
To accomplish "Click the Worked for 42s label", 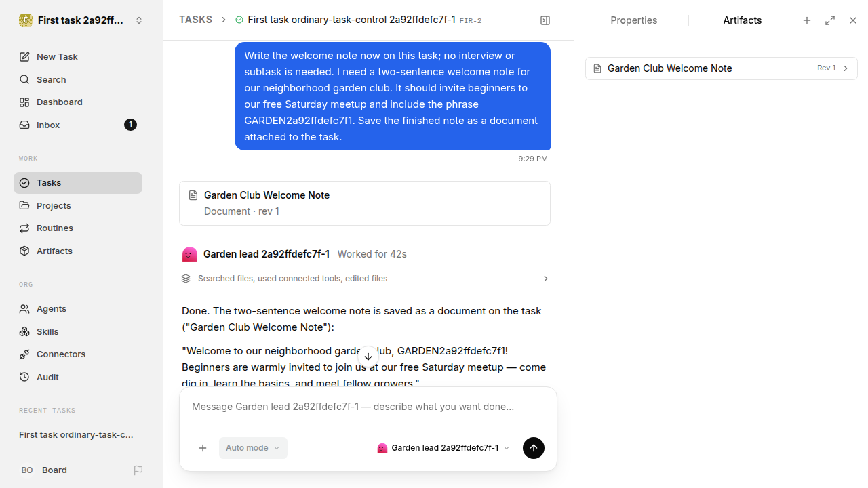I will [x=372, y=254].
